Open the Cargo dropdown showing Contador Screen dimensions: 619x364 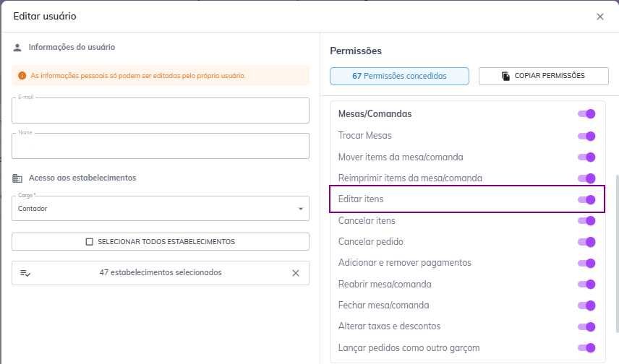point(152,209)
